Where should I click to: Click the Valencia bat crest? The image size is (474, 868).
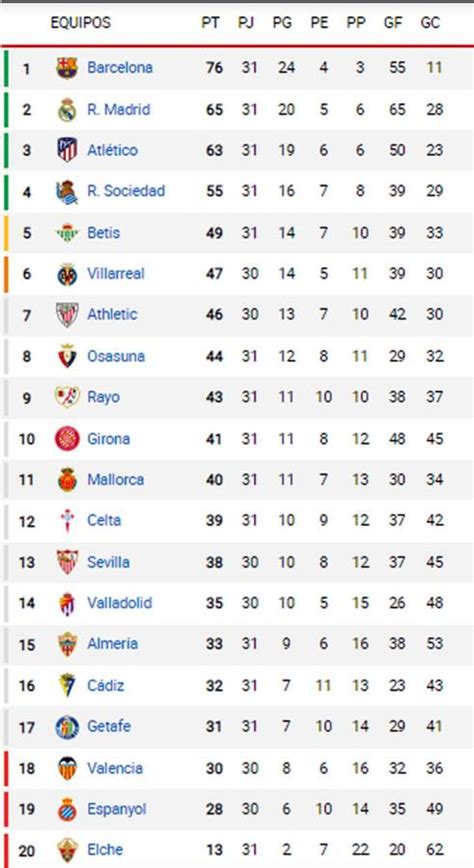67,768
